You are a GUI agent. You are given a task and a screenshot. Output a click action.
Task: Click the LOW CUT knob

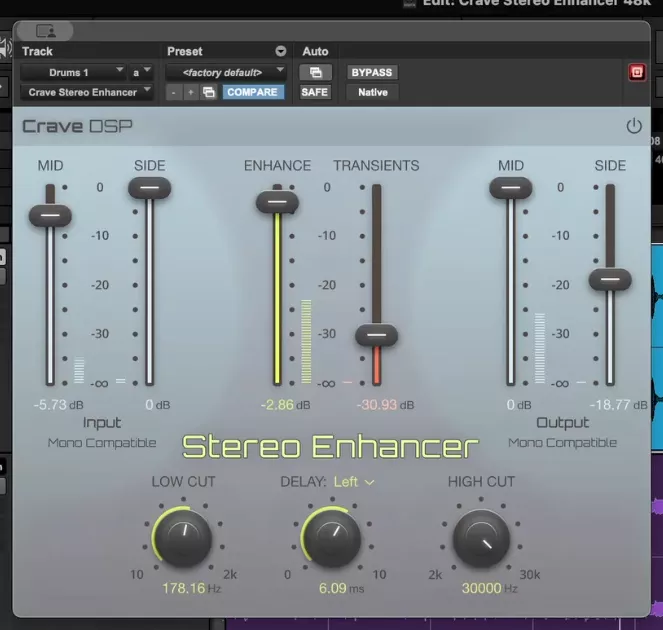click(183, 538)
